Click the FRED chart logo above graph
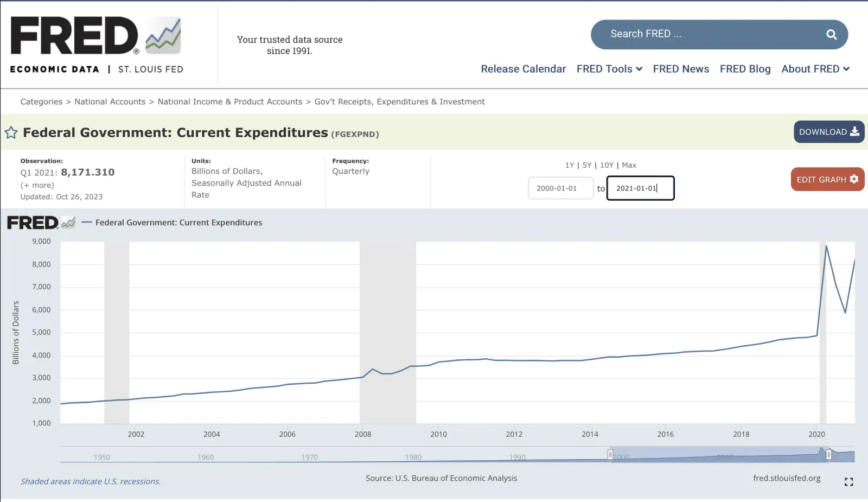The height and width of the screenshot is (502, 868). coord(41,223)
